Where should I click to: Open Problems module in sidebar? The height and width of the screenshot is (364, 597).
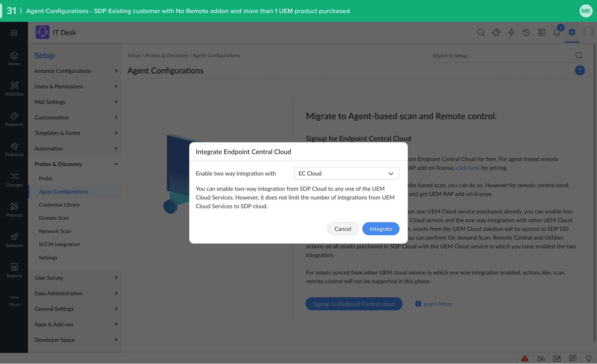[14, 149]
